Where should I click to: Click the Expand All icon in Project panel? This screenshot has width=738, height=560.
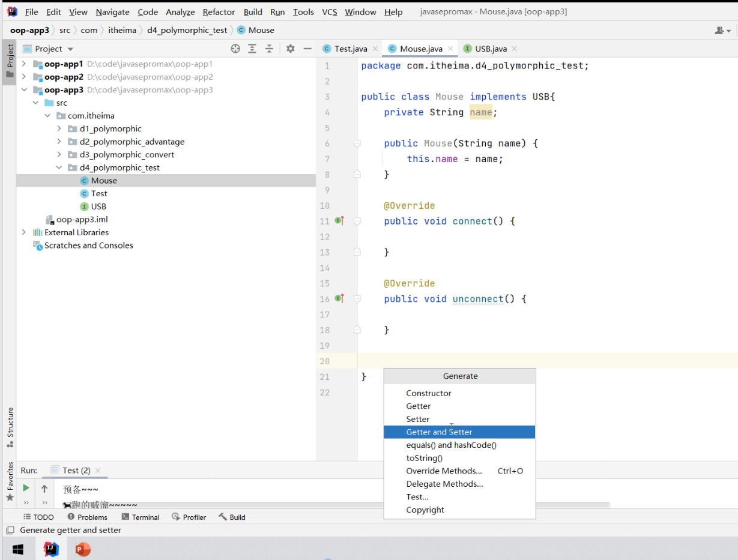[x=252, y=49]
